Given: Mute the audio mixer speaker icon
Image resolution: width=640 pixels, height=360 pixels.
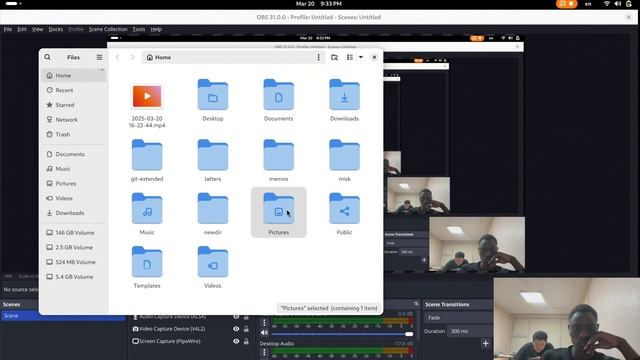Looking at the screenshot, I should tap(264, 333).
